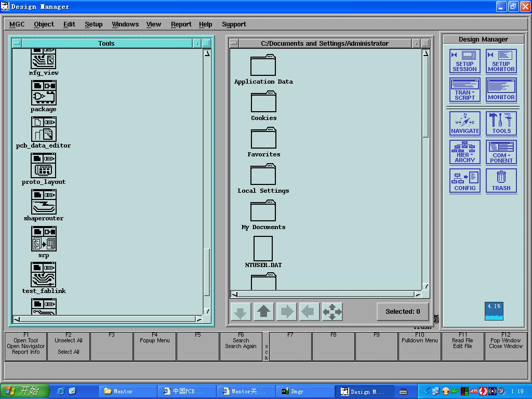The image size is (532, 399).
Task: Open the Tools window menu button
Action: [x=17, y=44]
